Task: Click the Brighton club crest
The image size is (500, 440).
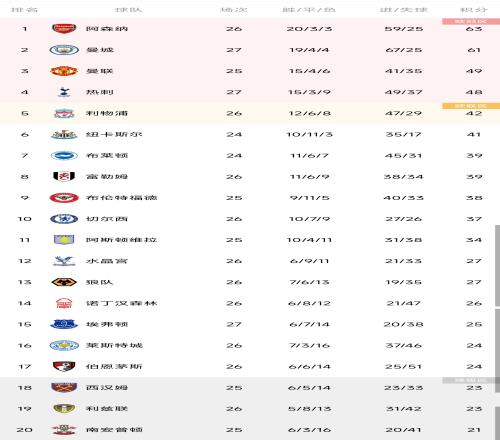Action: coord(64,156)
